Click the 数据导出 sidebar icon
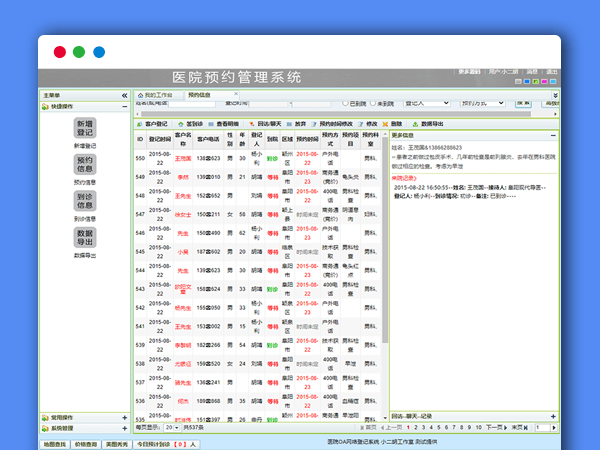 point(85,237)
